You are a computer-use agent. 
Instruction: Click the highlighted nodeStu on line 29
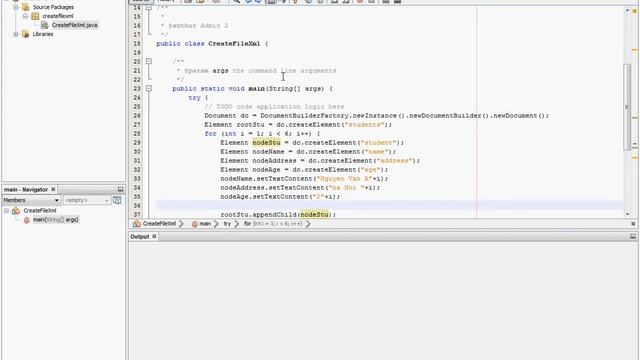click(267, 142)
